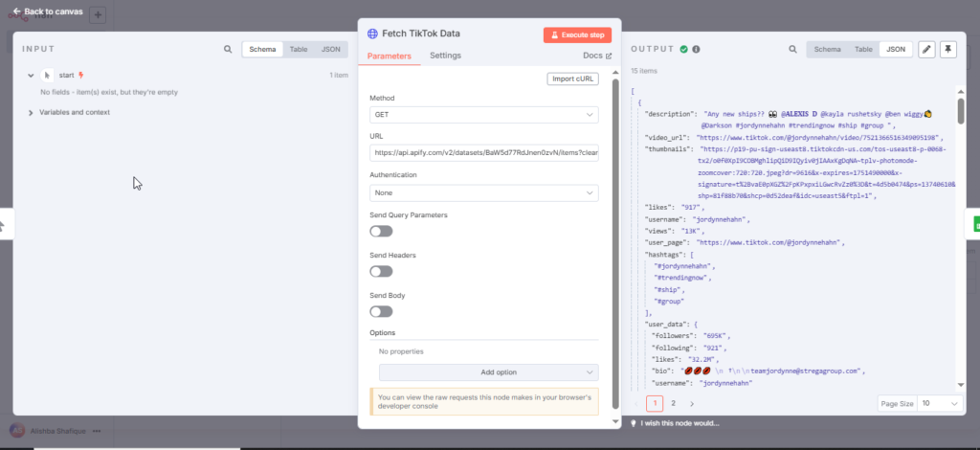Viewport: 980px width, 450px height.
Task: Open the Authentication dropdown showing None
Action: coord(483,193)
